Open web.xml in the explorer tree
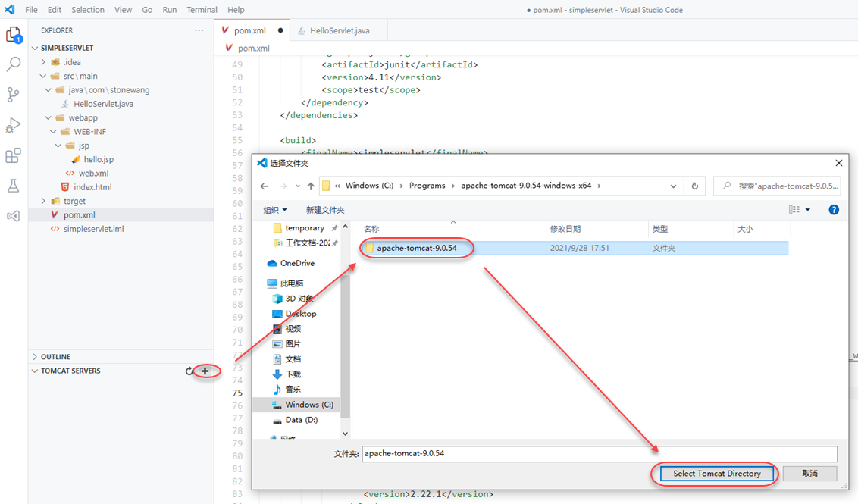The height and width of the screenshot is (504, 858). pos(93,174)
